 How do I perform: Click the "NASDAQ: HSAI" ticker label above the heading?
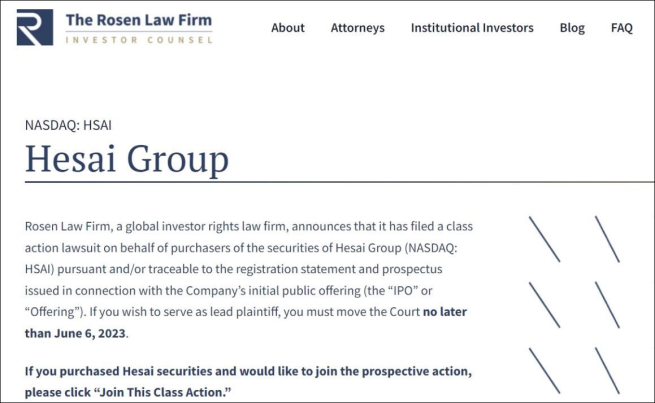[67, 125]
